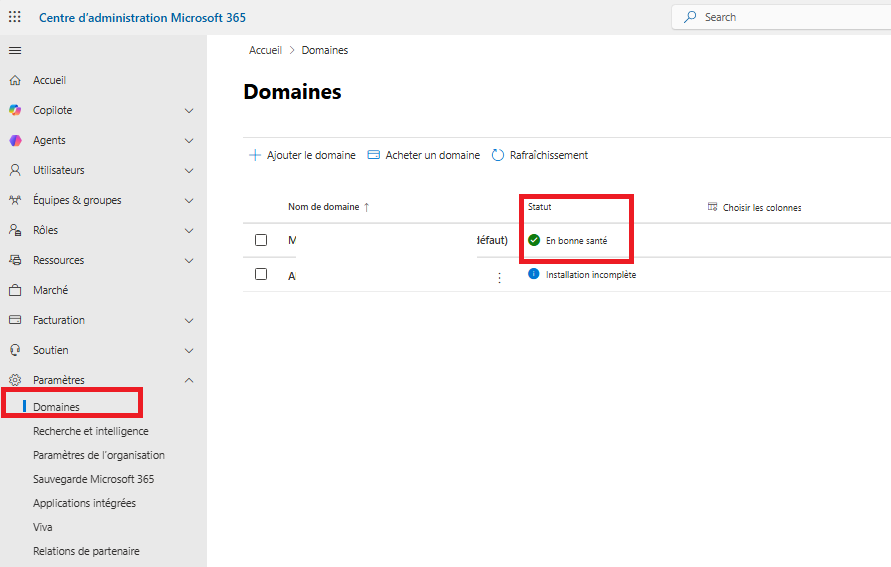Click the Domaines breadcrumb item
Image resolution: width=891 pixels, height=567 pixels.
click(x=324, y=50)
